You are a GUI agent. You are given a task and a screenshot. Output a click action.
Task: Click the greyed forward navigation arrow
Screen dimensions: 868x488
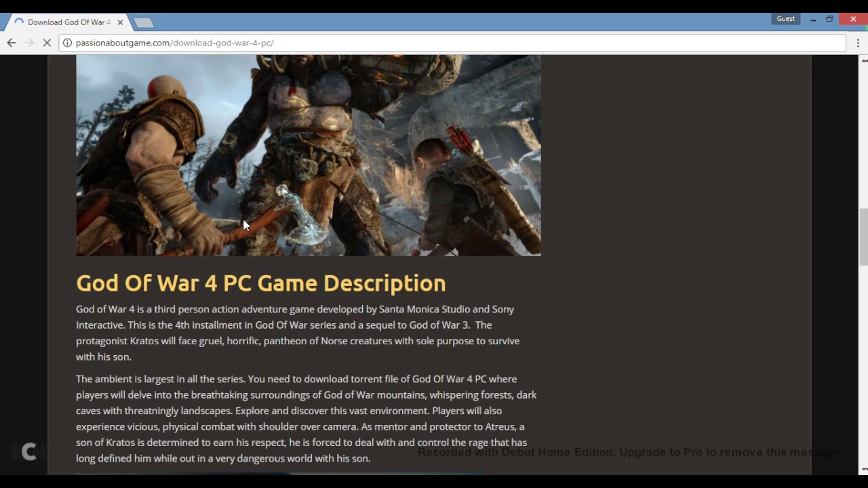[x=29, y=43]
